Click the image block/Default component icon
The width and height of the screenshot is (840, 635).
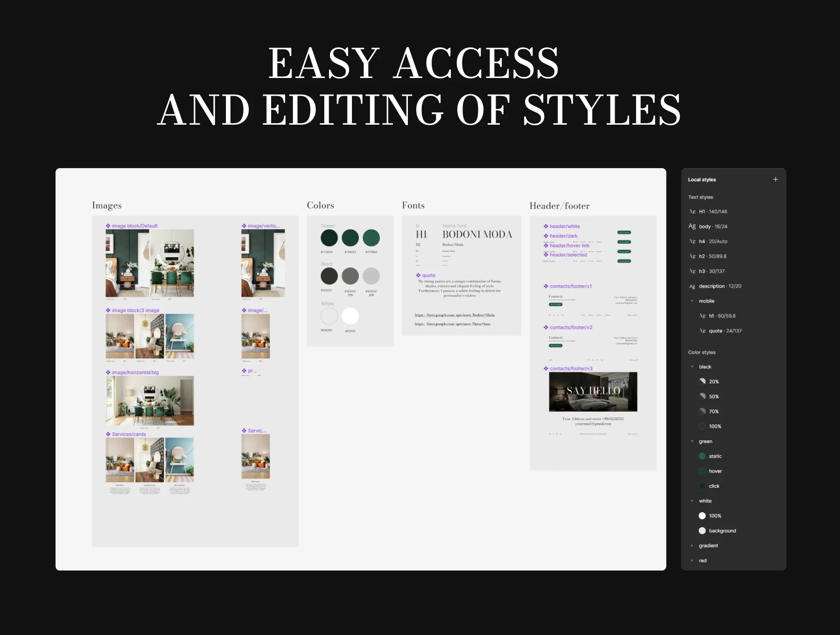point(108,226)
